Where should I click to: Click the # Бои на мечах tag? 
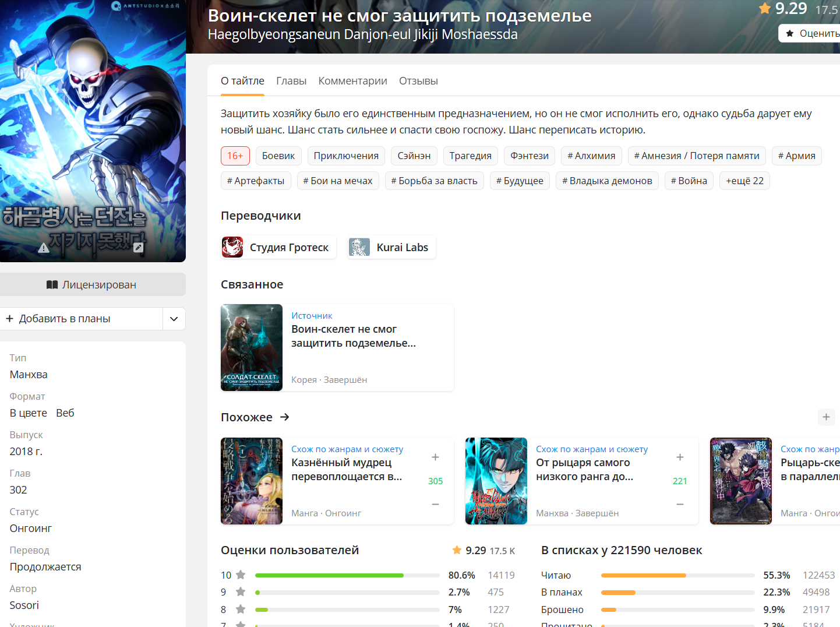338,181
